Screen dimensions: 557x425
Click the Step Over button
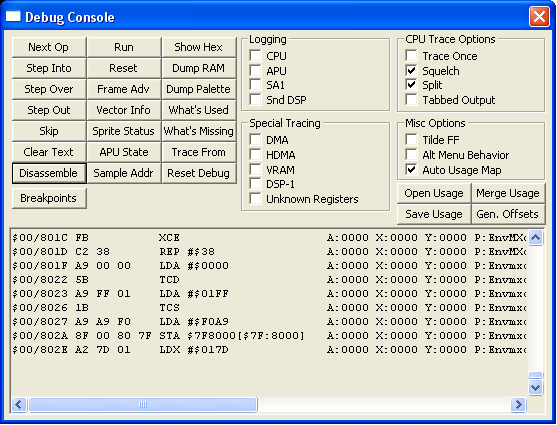pos(49,89)
